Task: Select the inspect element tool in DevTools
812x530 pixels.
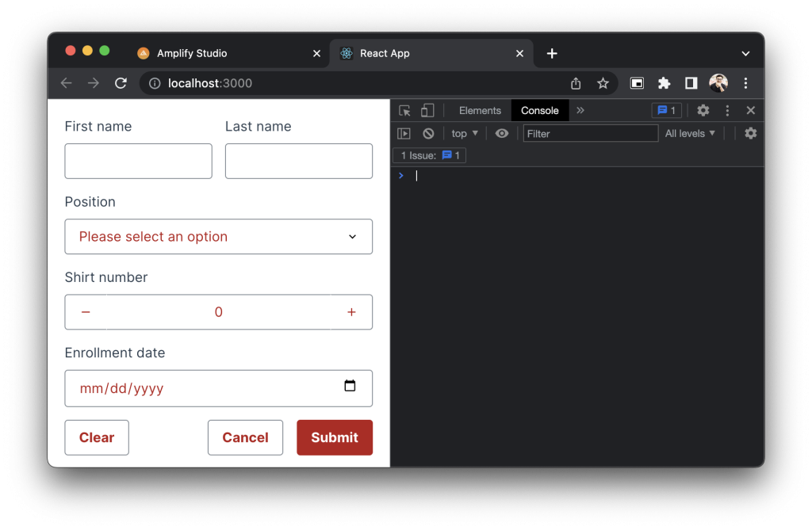Action: click(404, 110)
